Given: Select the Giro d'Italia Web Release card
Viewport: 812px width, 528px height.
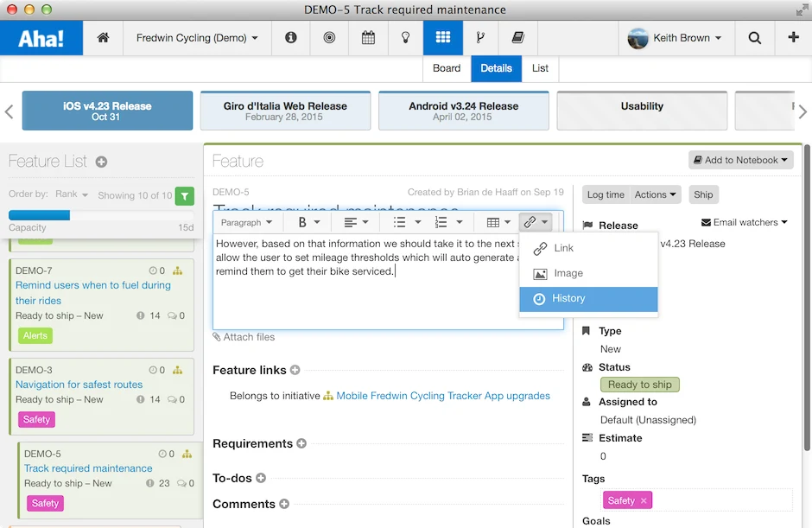Looking at the screenshot, I should click(x=285, y=111).
